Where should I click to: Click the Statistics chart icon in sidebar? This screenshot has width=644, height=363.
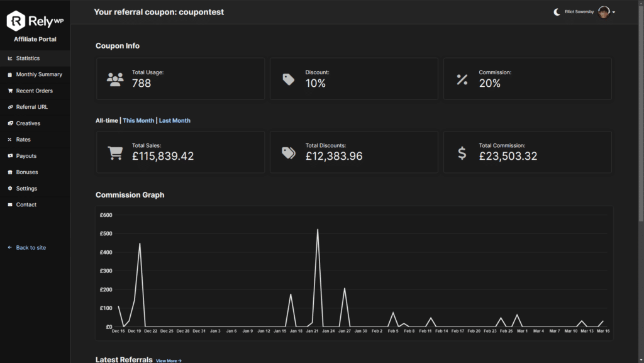click(x=10, y=59)
